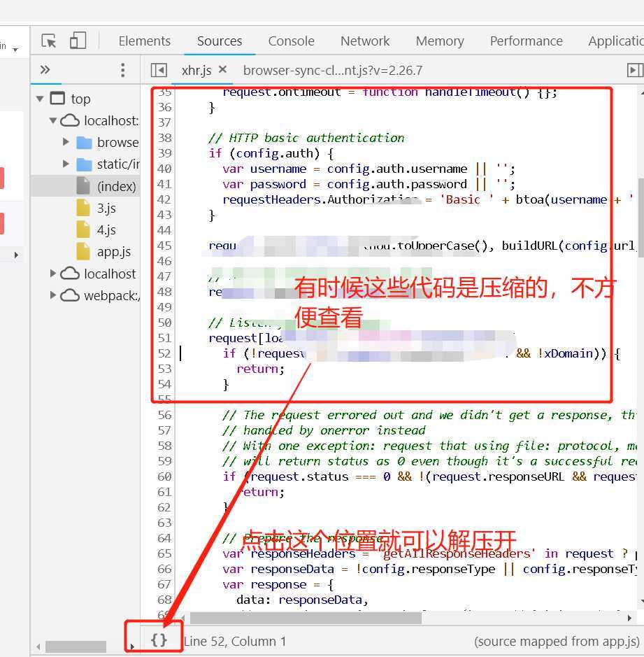The image size is (644, 657).
Task: Select the (index) file in tree
Action: click(116, 186)
